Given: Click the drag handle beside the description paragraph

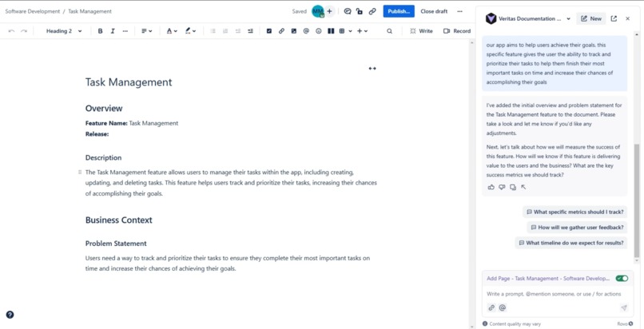Looking at the screenshot, I should [x=80, y=172].
